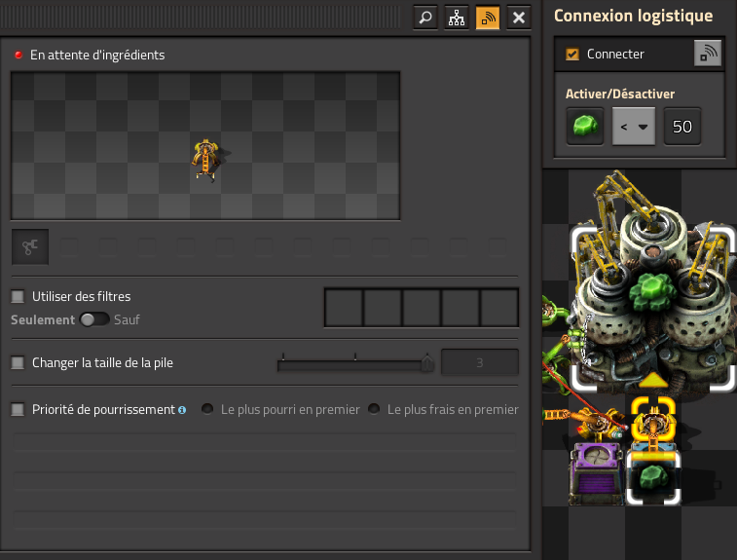Enable Changer la taille de la pile
Viewport: 737px width, 560px height.
pos(18,362)
